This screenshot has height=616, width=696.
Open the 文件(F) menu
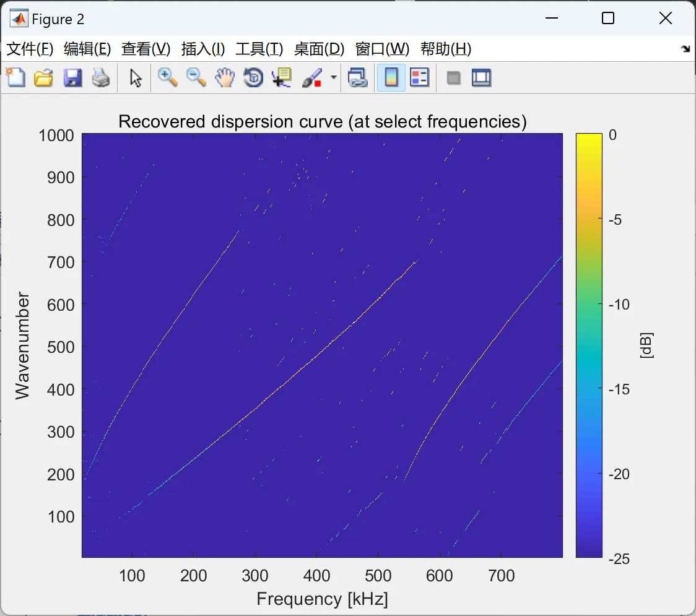point(30,49)
